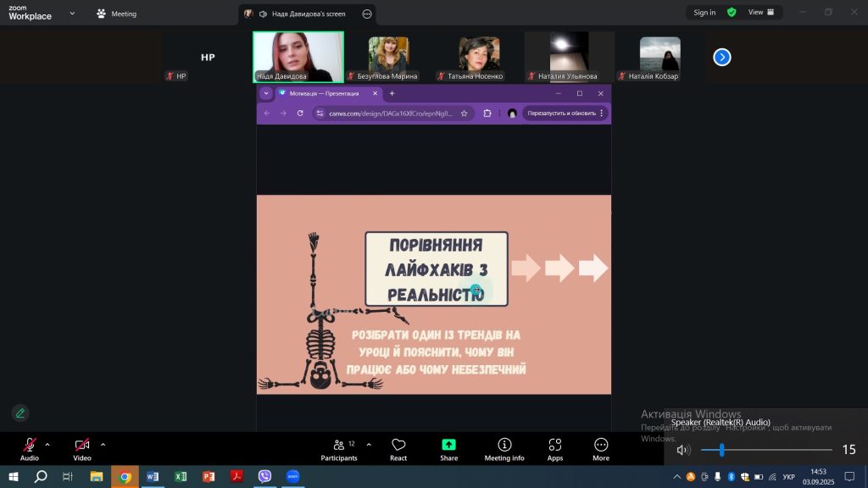868x488 pixels.
Task: Open Windows taskbar search
Action: (41, 476)
